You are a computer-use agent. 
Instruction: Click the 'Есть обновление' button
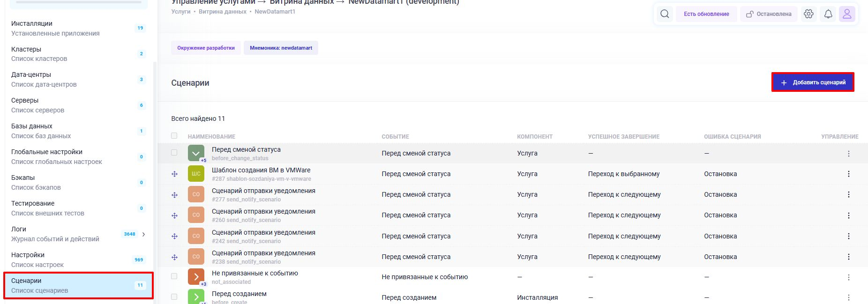(x=706, y=14)
